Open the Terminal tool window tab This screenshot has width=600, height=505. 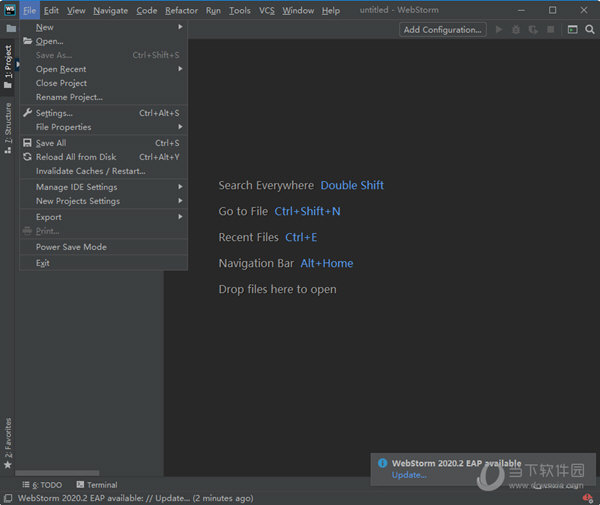(97, 485)
